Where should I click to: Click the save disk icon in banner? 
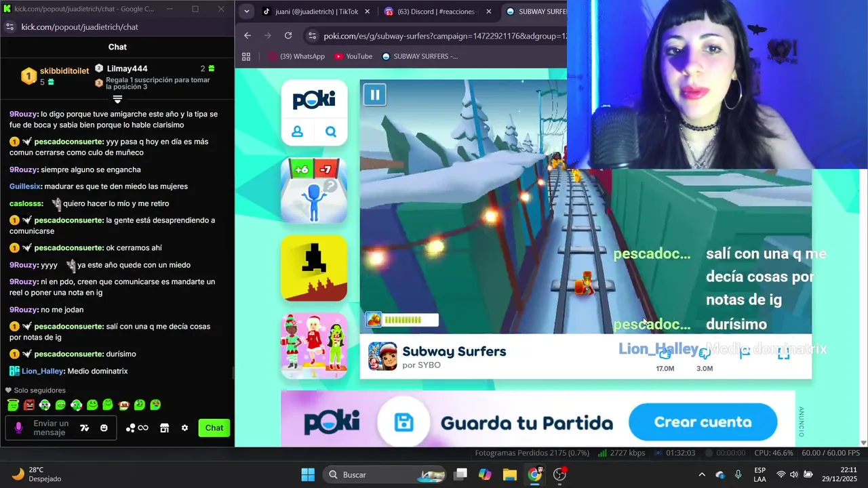tap(404, 423)
